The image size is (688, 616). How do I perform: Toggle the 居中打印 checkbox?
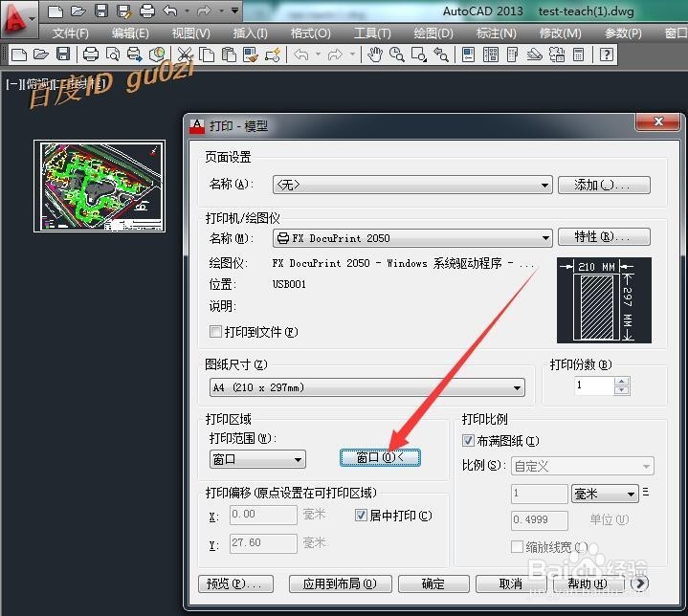[361, 516]
